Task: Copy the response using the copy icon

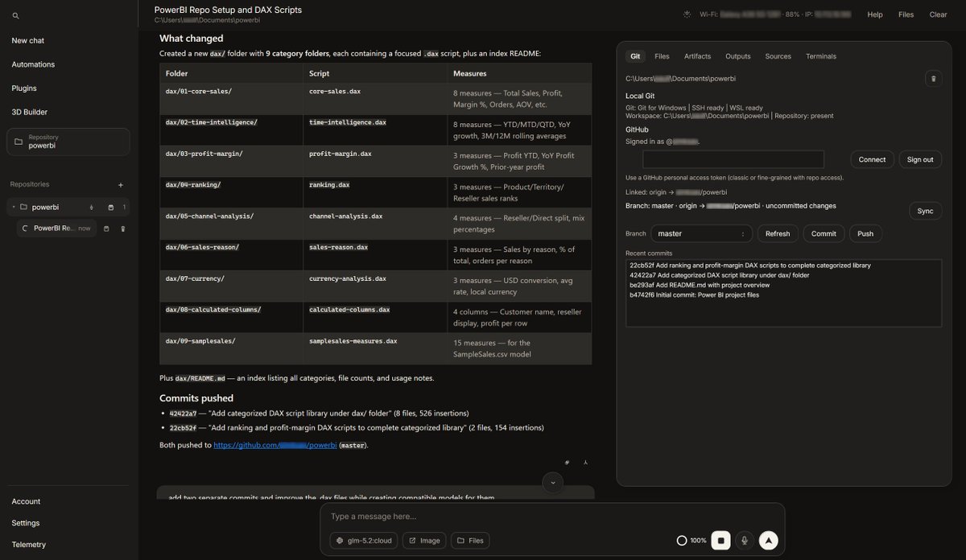Action: [x=567, y=463]
